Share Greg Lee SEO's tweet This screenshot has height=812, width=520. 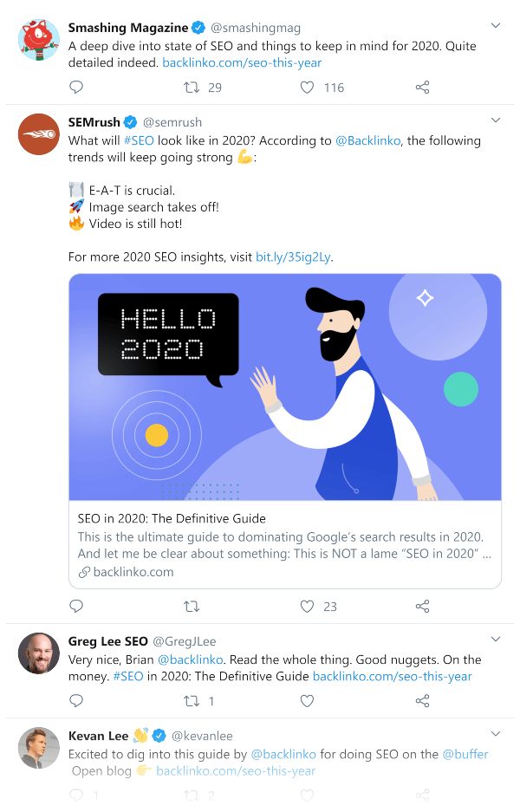pyautogui.click(x=422, y=700)
